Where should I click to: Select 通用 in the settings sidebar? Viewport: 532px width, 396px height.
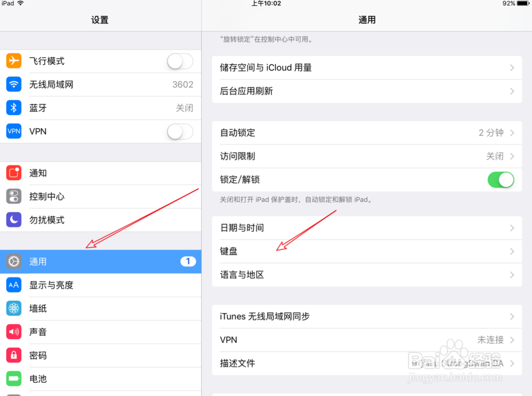click(101, 262)
